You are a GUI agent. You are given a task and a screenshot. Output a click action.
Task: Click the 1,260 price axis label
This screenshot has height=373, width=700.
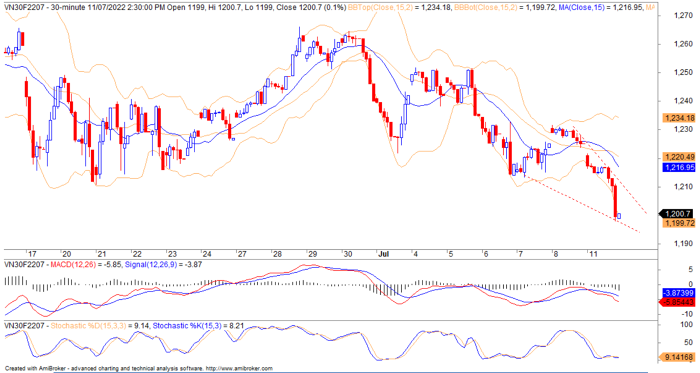point(683,44)
